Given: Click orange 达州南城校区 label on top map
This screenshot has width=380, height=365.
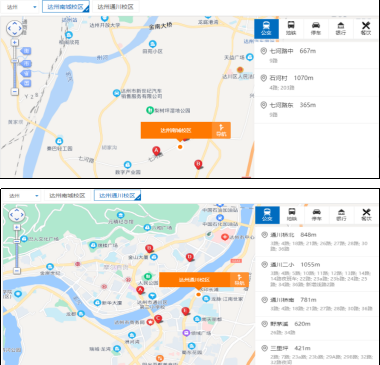Looking at the screenshot, I should (176, 130).
